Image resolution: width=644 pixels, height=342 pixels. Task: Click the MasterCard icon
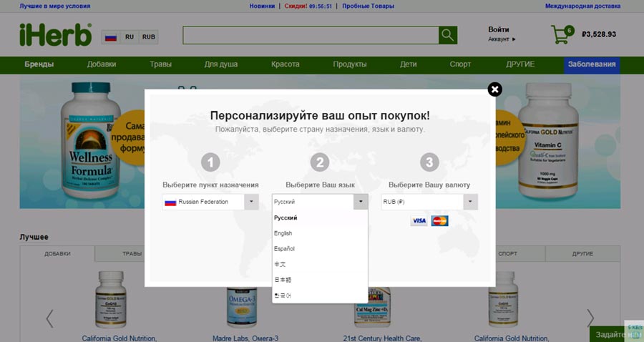[x=439, y=221]
